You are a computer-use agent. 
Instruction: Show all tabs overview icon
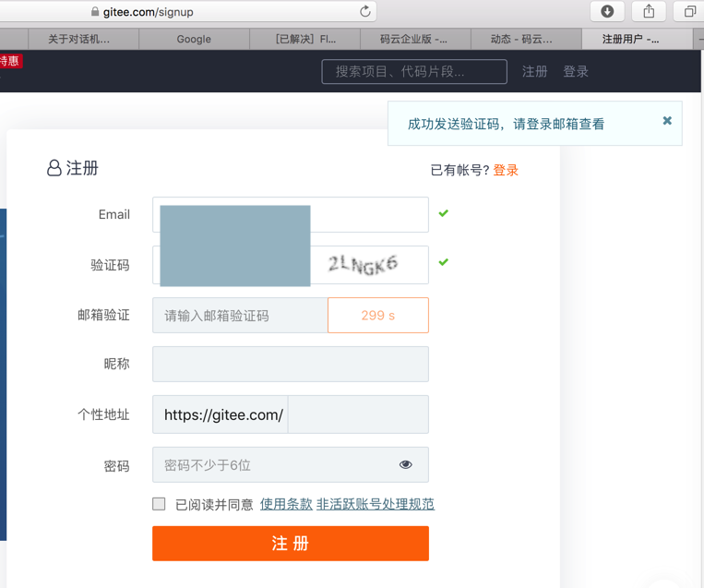tap(689, 11)
